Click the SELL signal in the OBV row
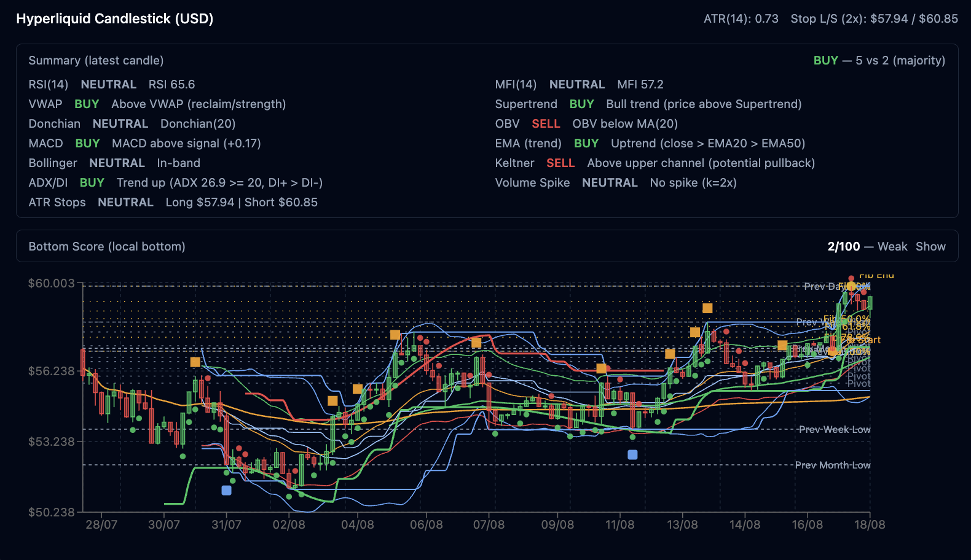This screenshot has width=971, height=560. click(x=546, y=123)
